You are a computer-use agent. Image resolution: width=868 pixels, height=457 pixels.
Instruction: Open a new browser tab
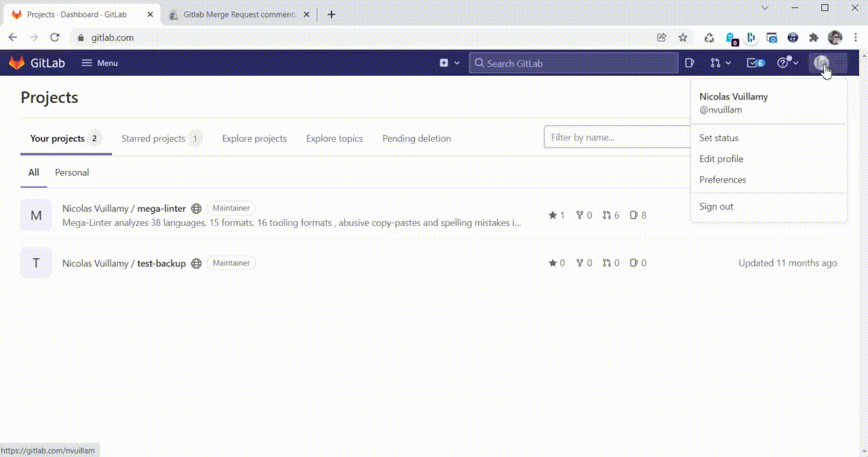click(332, 14)
